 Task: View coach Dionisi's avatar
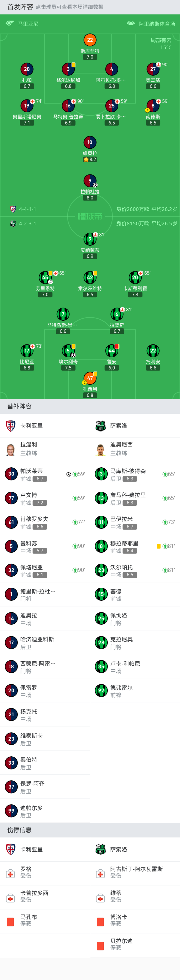(x=101, y=449)
